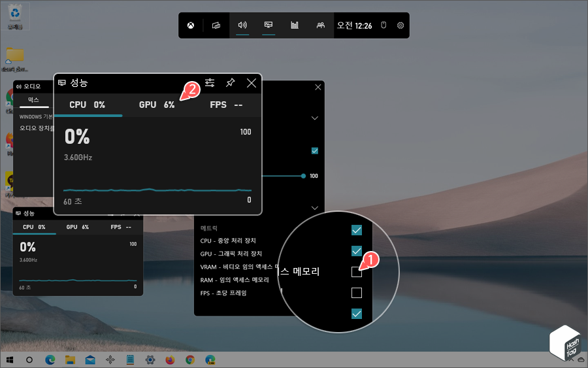588x368 pixels.
Task: Click the slider handle set to 100
Action: tap(303, 176)
